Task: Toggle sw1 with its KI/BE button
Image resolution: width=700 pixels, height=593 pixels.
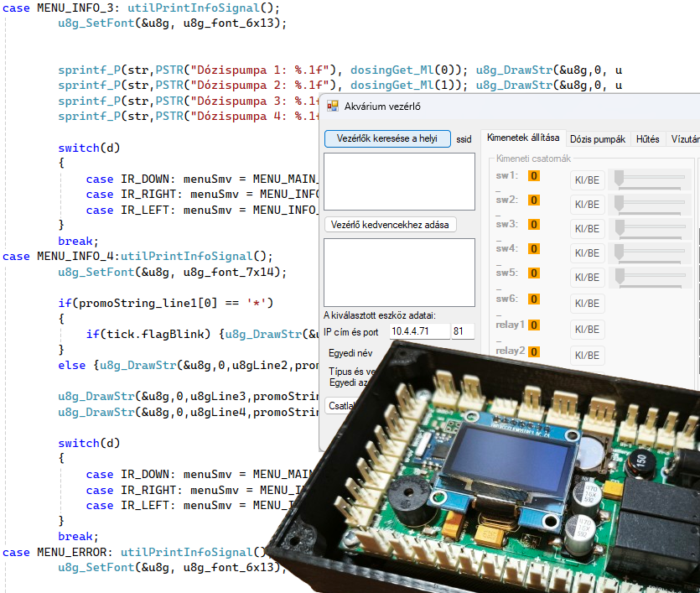Action: (587, 180)
